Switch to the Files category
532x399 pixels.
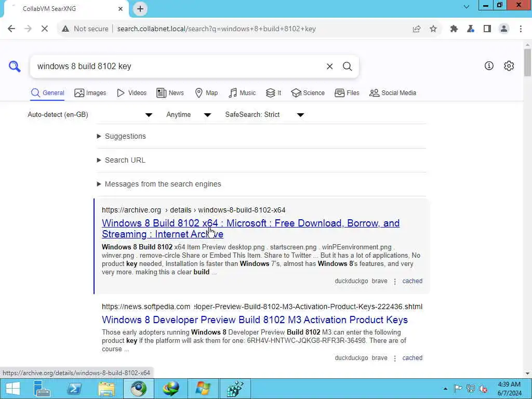point(347,93)
